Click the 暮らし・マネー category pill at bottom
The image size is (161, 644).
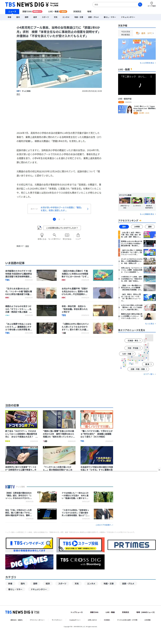[15, 589]
